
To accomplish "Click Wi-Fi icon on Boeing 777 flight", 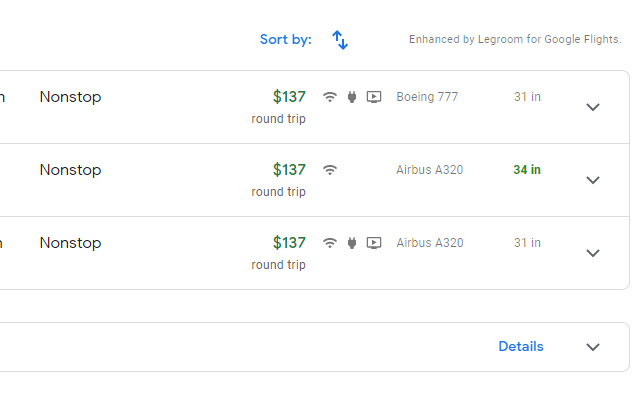I will click(x=330, y=97).
